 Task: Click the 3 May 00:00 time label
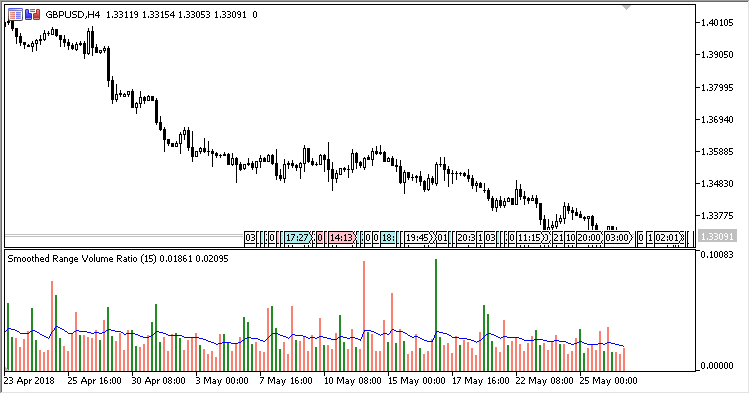(x=222, y=381)
